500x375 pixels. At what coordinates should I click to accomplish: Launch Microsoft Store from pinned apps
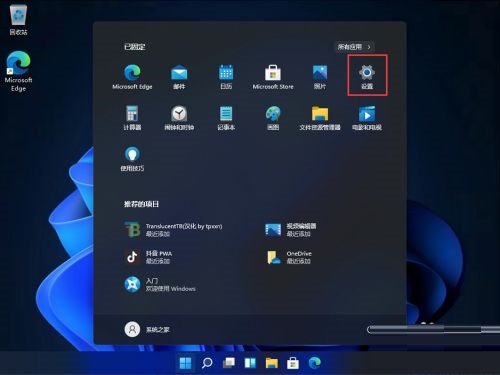(x=273, y=77)
